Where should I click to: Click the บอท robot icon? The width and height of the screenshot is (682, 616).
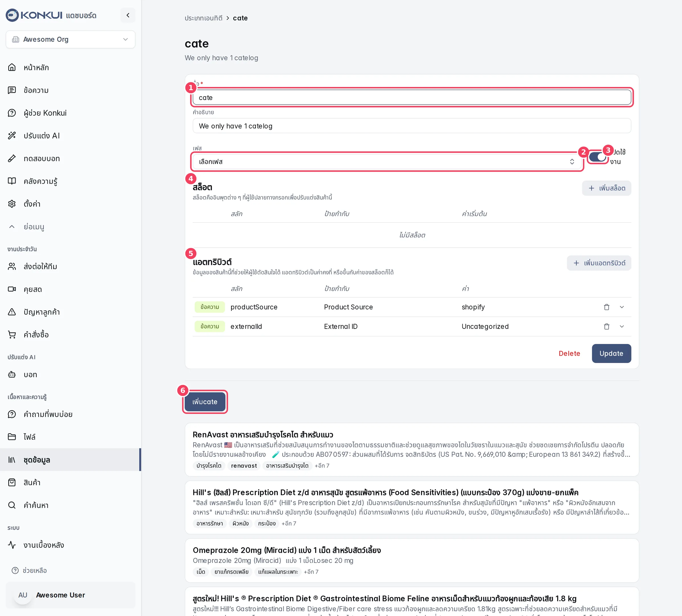pos(12,374)
